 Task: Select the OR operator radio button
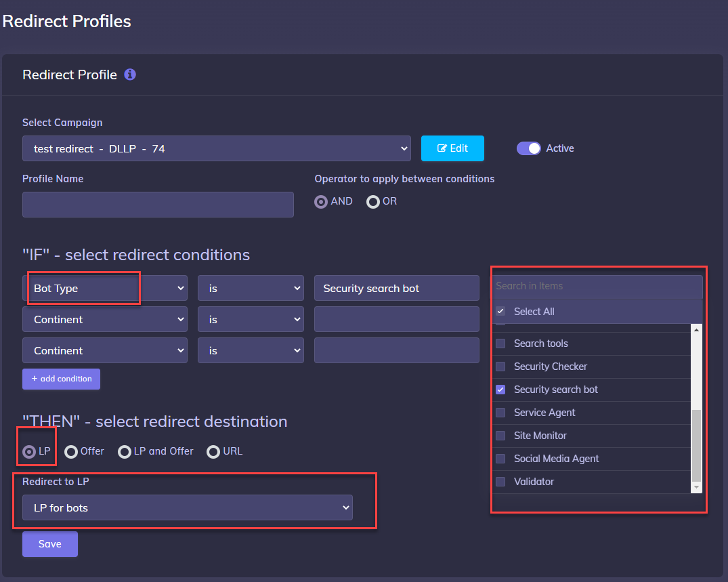[x=373, y=201]
